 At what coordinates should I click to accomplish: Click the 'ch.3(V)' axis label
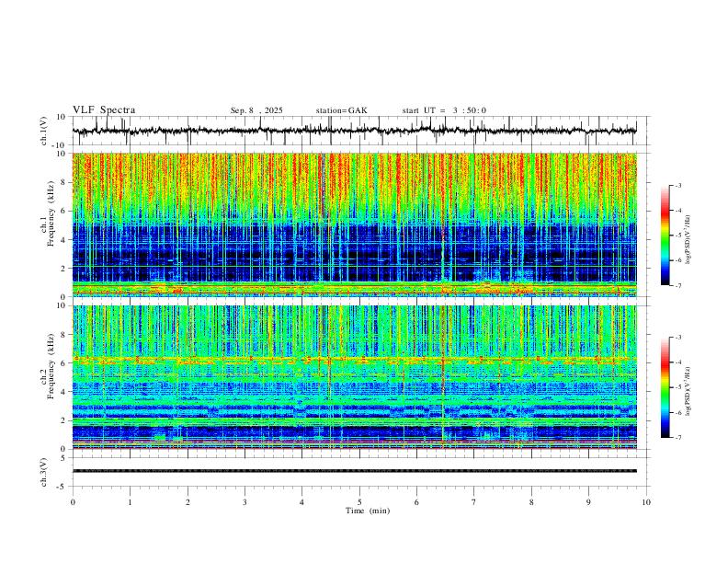click(44, 472)
